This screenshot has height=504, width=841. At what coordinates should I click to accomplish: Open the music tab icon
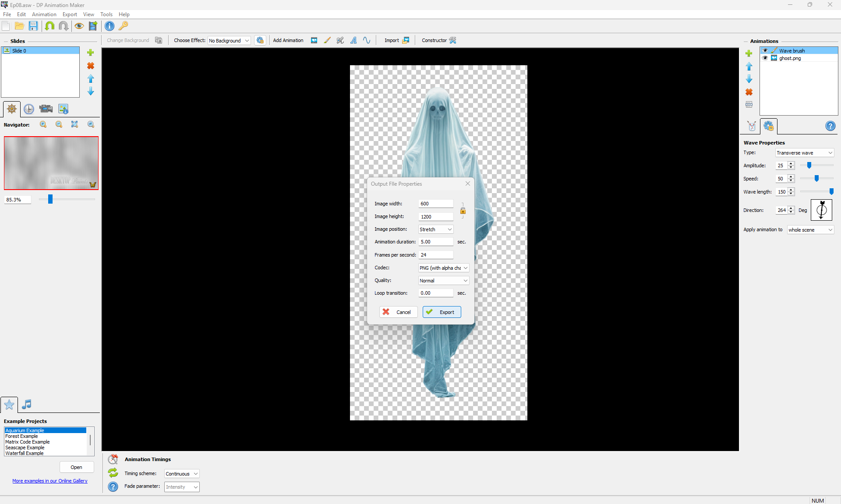click(27, 404)
